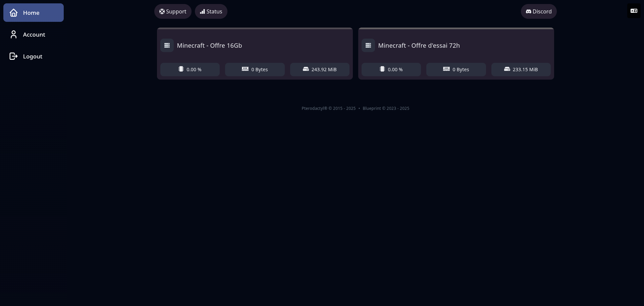The image size is (644, 306).
Task: Click memory icon in Offre 16Gb card
Action: (x=245, y=69)
